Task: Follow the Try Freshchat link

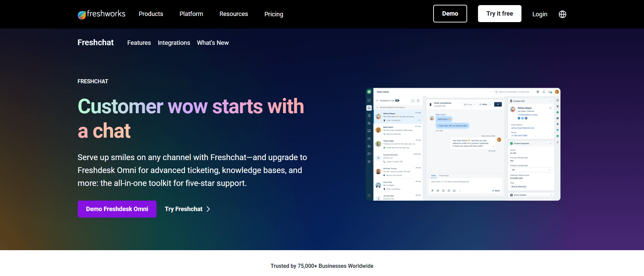Action: point(187,209)
